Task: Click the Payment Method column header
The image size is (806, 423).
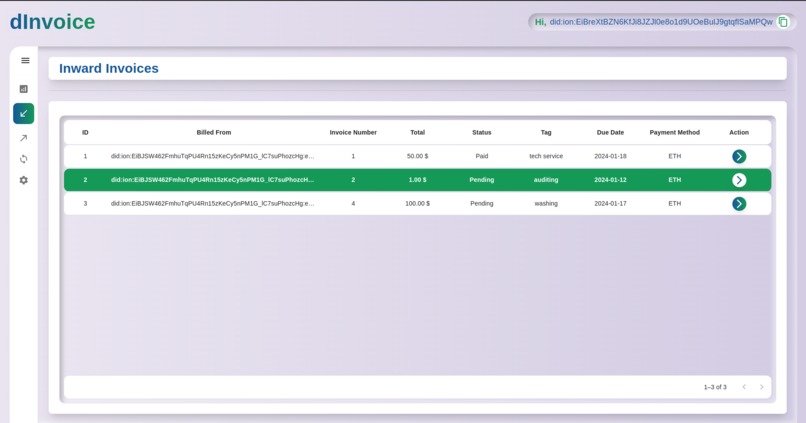Action: coord(674,133)
